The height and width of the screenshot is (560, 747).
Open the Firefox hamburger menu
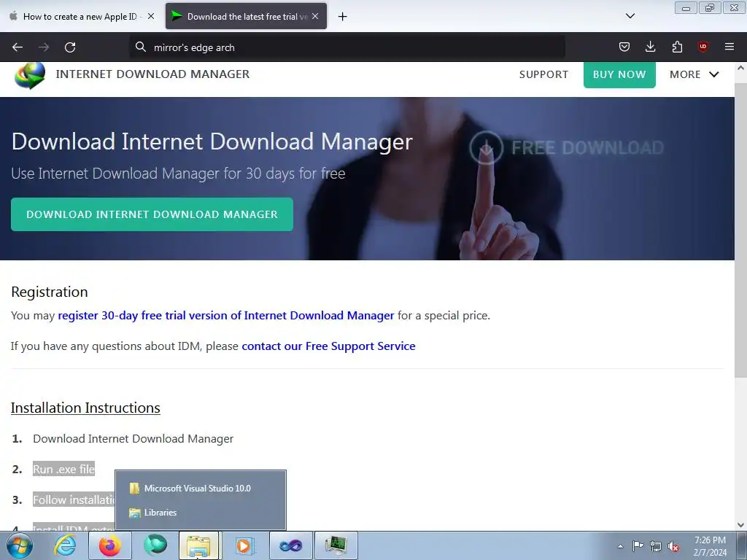(729, 47)
